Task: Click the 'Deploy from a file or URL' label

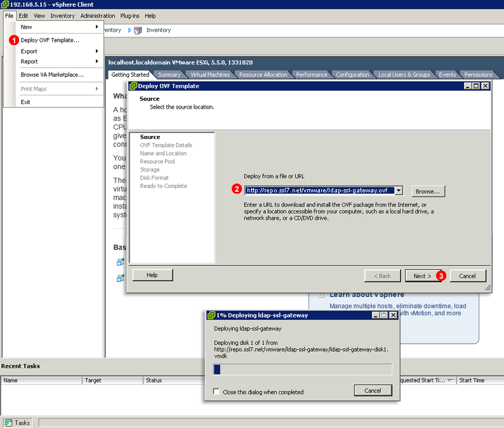Action: click(x=274, y=176)
